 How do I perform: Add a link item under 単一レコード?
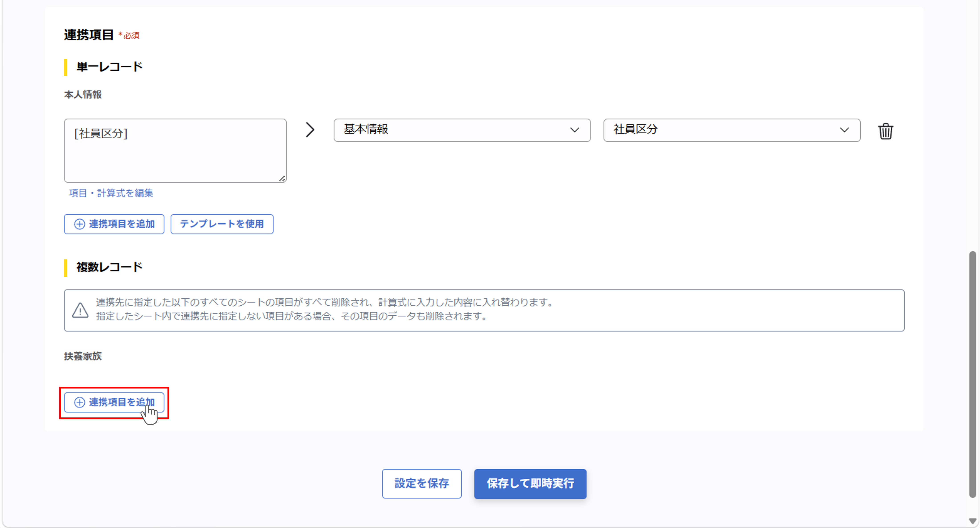114,224
